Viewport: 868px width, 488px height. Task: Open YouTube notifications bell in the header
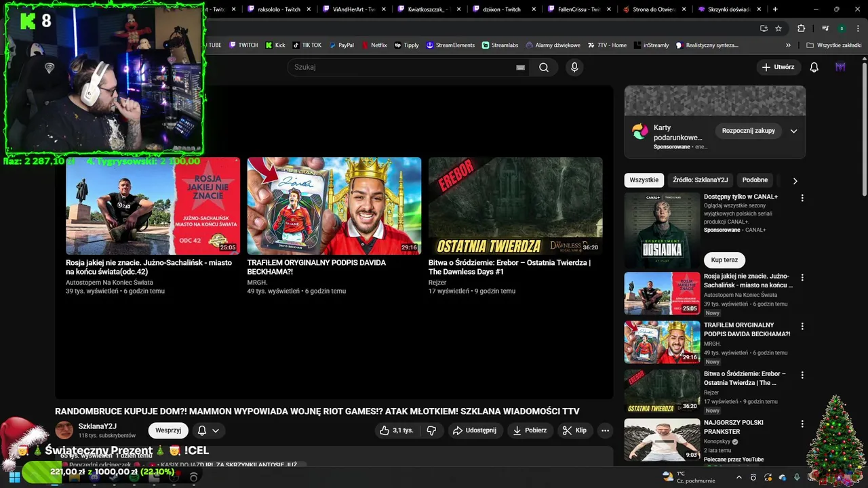click(x=814, y=67)
